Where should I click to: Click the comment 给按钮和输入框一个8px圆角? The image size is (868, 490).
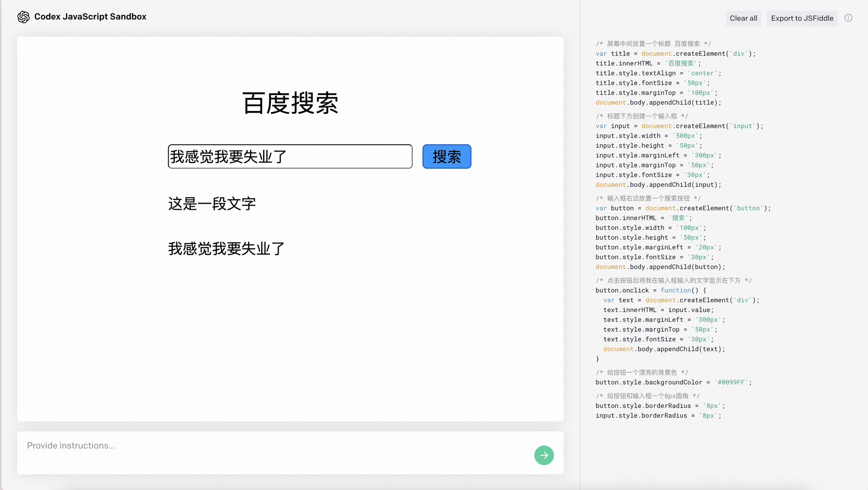click(x=648, y=396)
